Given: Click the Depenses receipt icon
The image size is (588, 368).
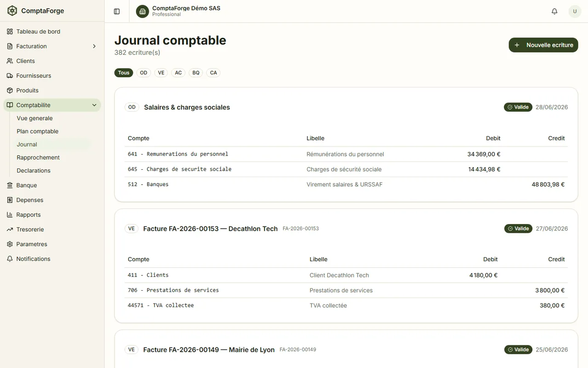Looking at the screenshot, I should tap(10, 200).
